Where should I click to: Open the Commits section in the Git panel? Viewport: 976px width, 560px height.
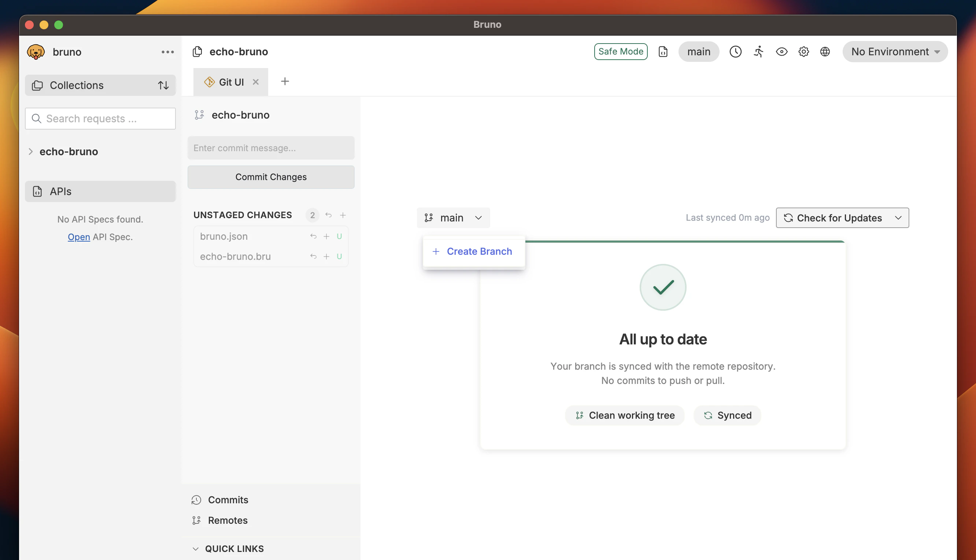pyautogui.click(x=228, y=500)
